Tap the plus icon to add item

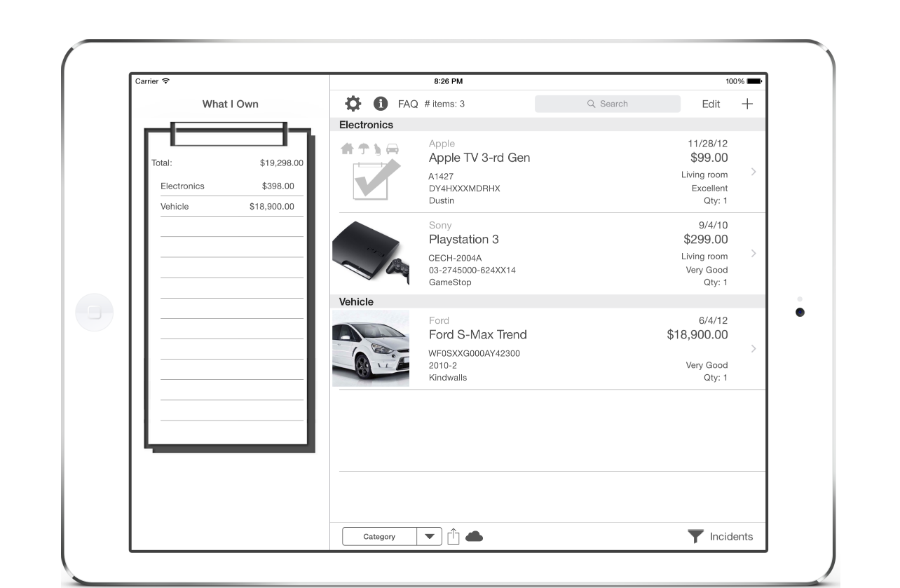[x=747, y=104]
